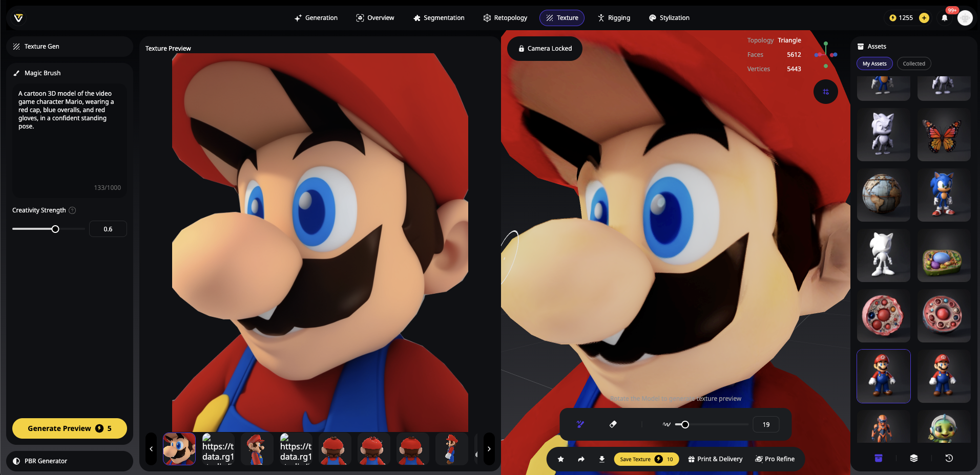Click the app logo in the top-left corner
This screenshot has height=475, width=980.
[18, 18]
